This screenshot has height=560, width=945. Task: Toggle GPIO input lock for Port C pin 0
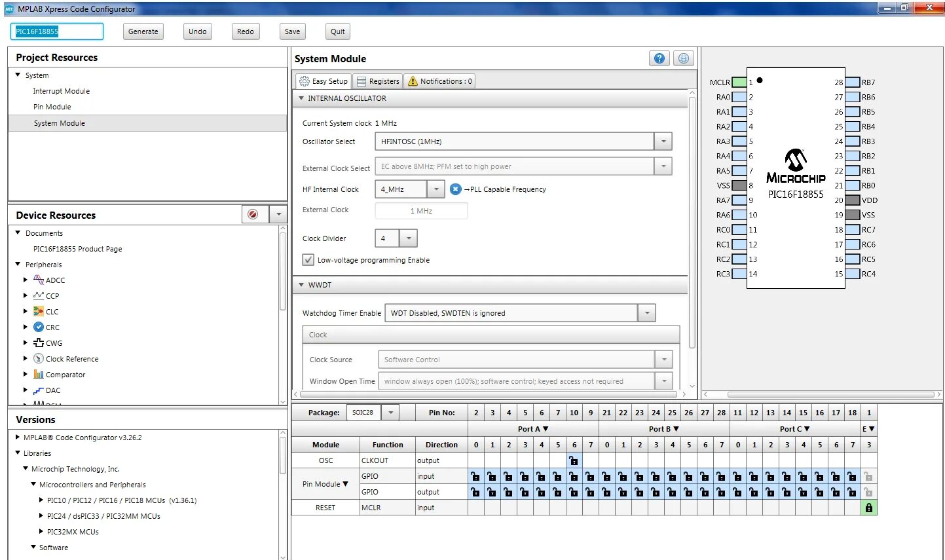[x=737, y=476]
